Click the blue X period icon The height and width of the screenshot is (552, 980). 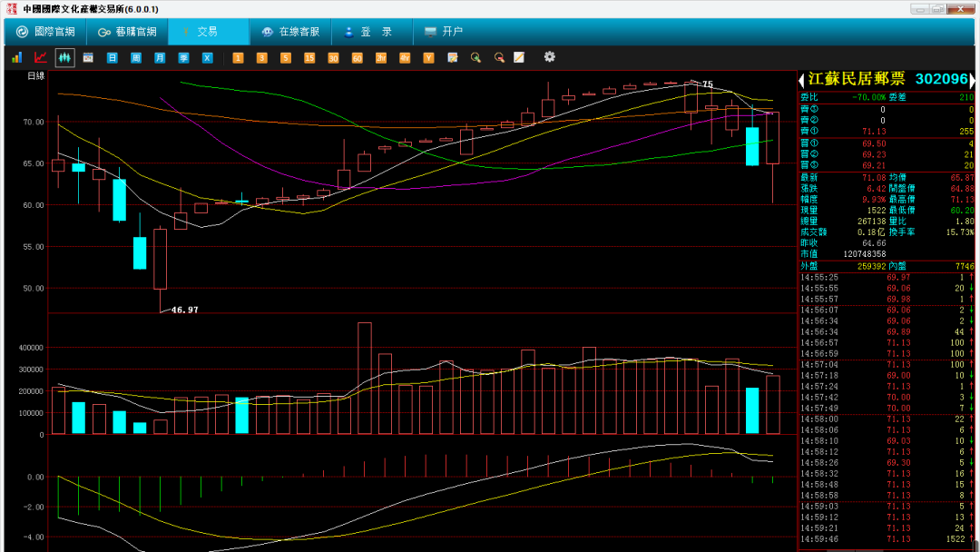tap(208, 57)
